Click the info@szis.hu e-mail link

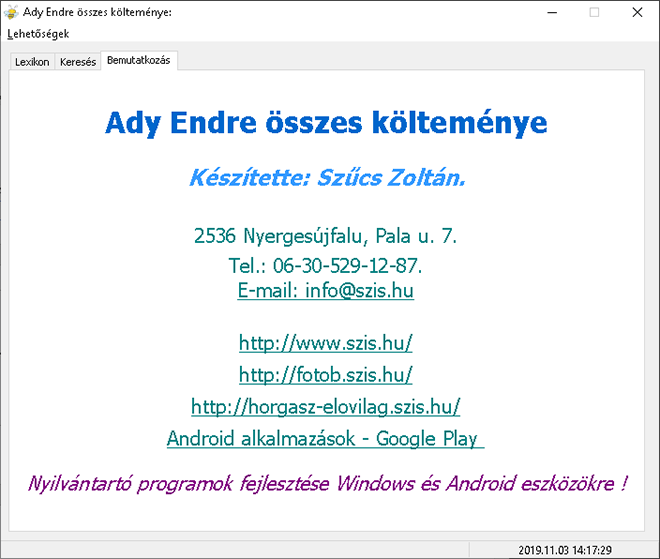click(326, 290)
